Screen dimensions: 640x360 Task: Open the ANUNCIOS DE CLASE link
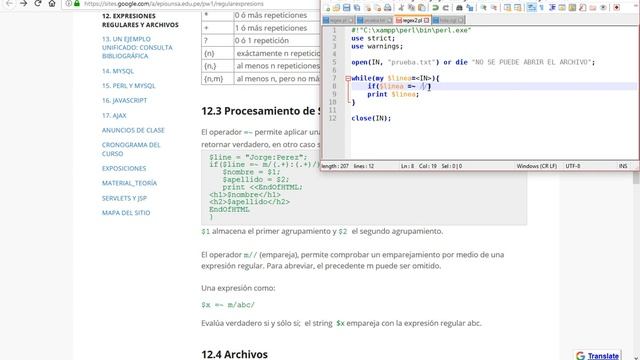point(133,130)
